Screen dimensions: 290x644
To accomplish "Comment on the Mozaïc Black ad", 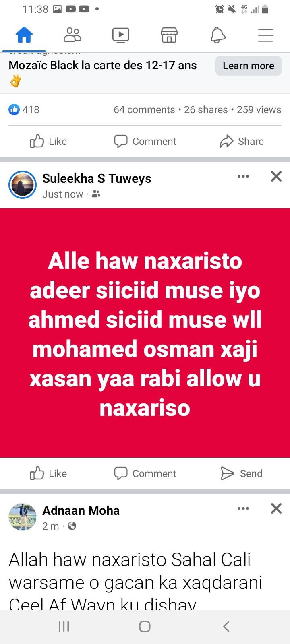I will [x=145, y=141].
